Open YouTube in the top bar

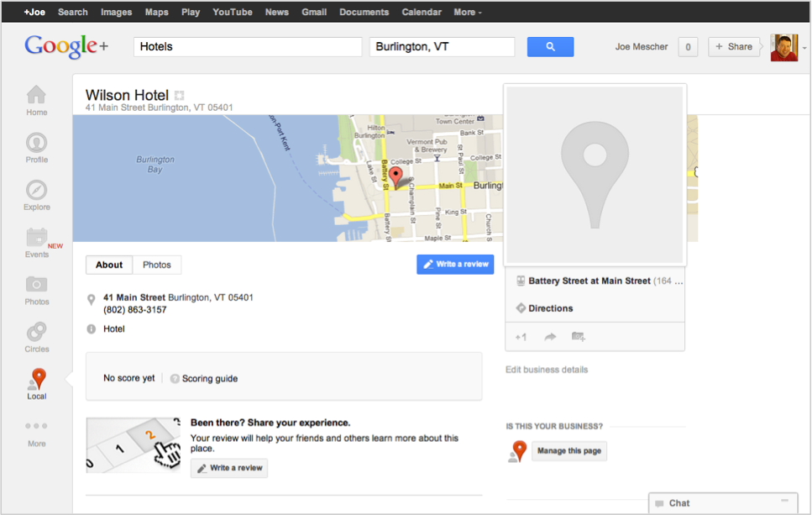point(233,12)
